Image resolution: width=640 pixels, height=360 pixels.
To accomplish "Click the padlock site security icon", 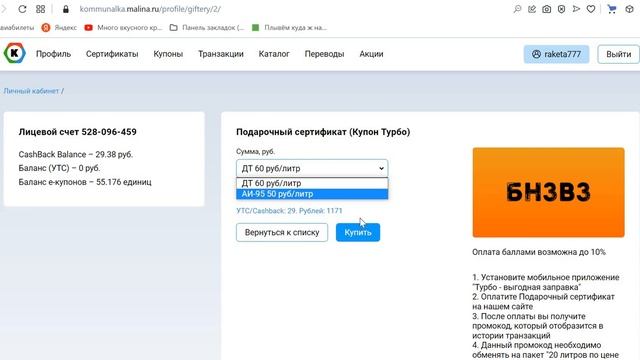I will [x=66, y=9].
